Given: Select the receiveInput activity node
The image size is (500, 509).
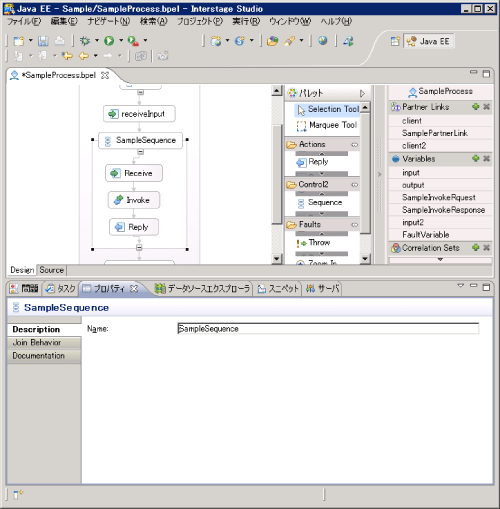Looking at the screenshot, I should 139,114.
